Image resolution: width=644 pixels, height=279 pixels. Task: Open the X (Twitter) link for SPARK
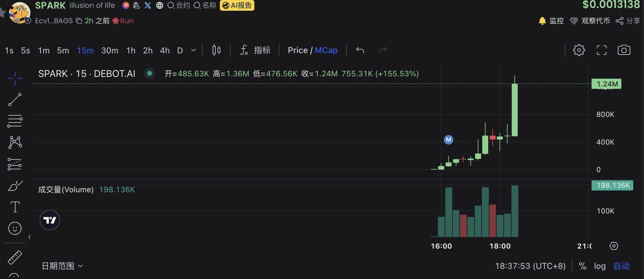(x=148, y=5)
